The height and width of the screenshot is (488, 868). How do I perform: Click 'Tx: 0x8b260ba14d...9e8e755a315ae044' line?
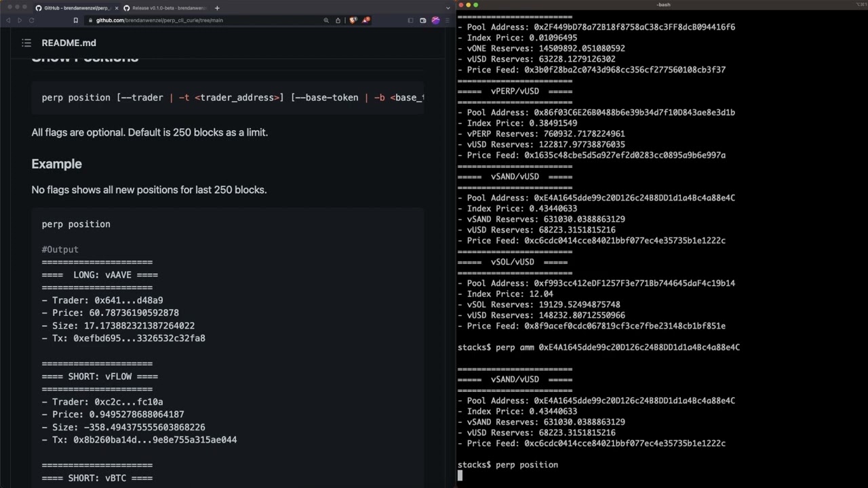(x=139, y=440)
